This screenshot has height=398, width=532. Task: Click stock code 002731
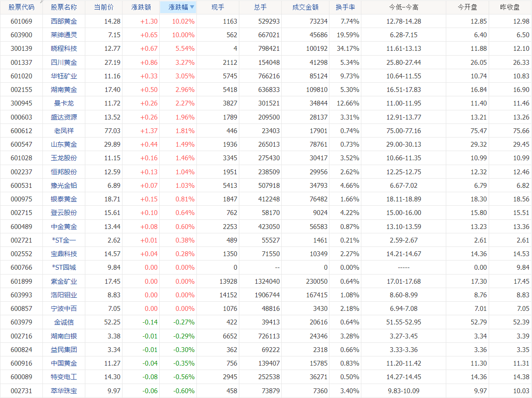[x=21, y=391]
